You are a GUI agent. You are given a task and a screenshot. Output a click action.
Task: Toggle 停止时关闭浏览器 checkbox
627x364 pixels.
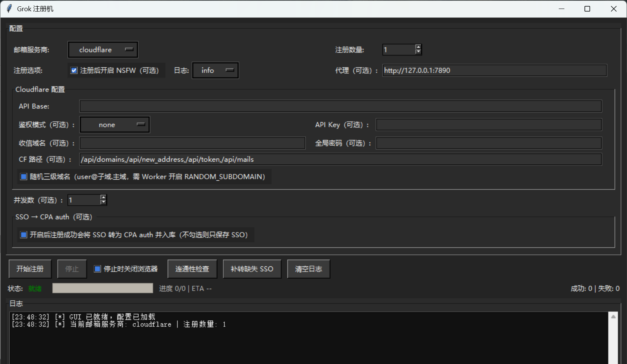97,269
